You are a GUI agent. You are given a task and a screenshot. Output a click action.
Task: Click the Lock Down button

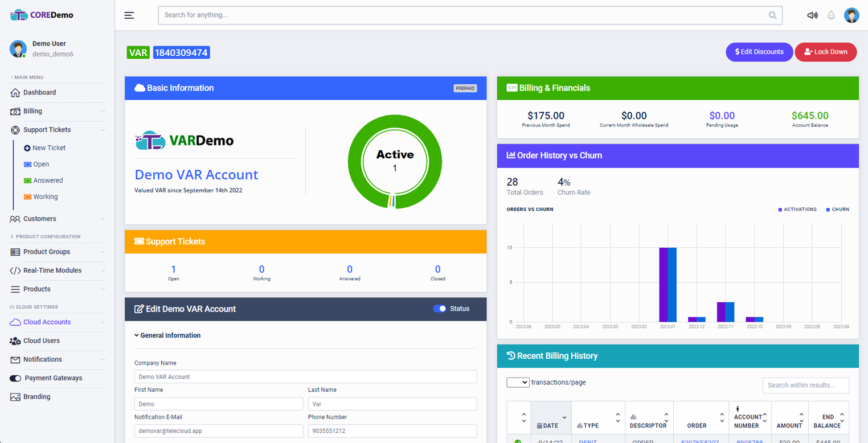point(826,52)
